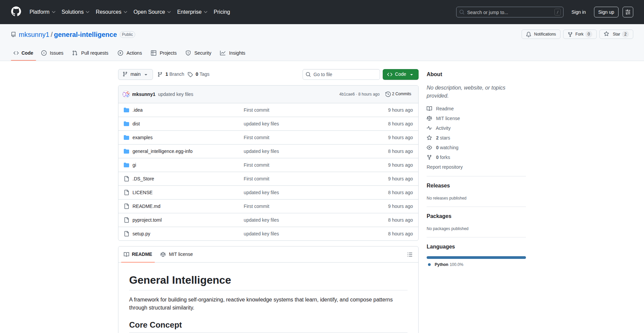
Task: Click the Python language bar
Action: 476,258
